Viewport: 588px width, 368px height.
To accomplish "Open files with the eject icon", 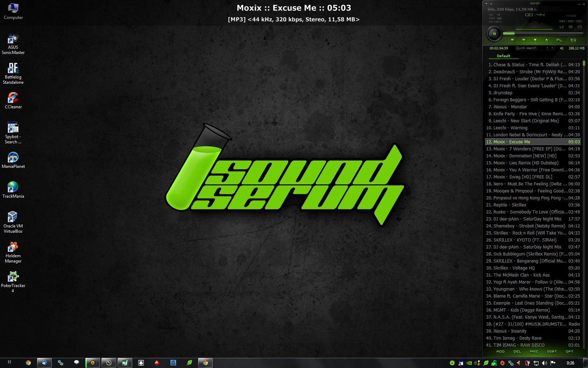I will point(546,40).
